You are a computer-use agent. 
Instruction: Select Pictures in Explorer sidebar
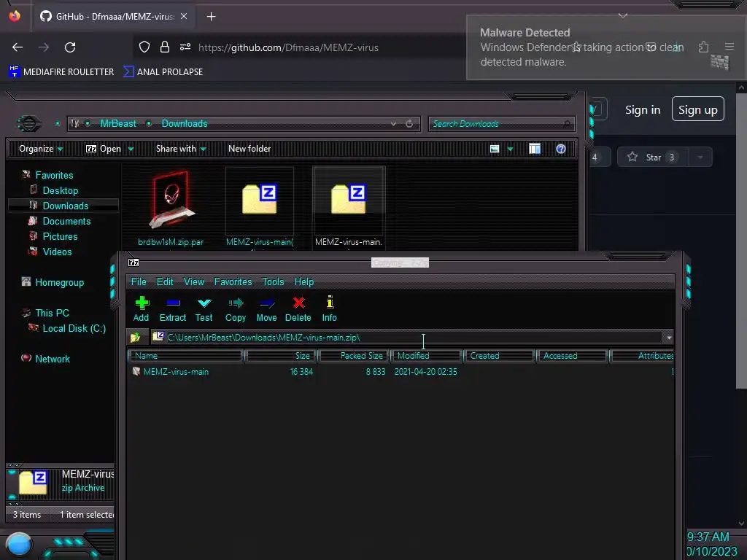(60, 237)
